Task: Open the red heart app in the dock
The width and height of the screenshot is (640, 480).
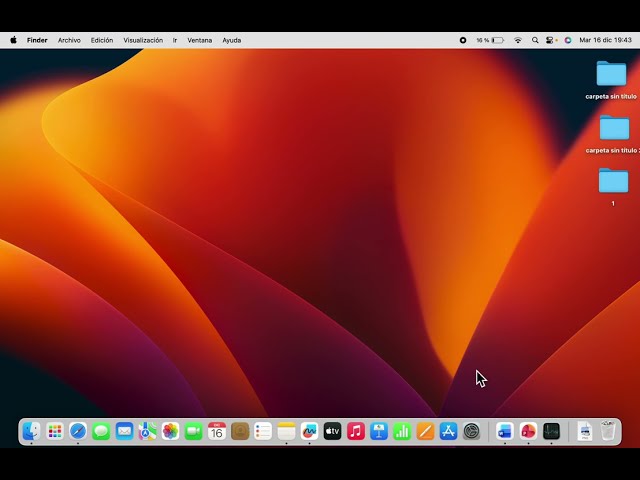Action: point(528,431)
